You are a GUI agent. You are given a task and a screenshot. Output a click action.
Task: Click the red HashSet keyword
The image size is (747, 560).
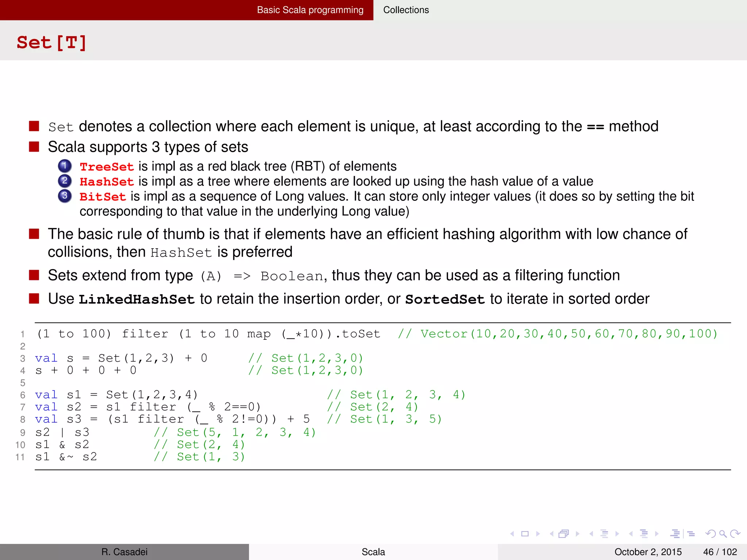(x=107, y=182)
